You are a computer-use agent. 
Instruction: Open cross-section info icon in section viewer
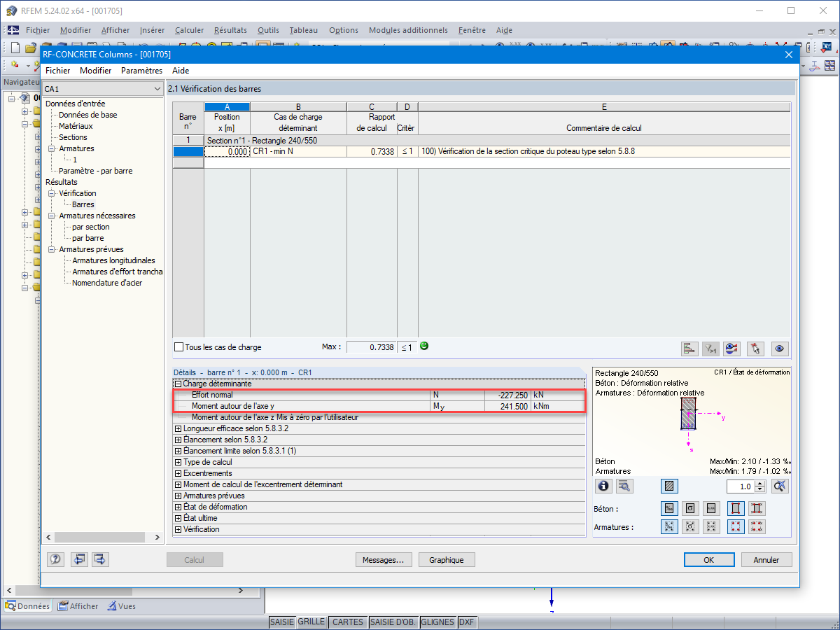(x=603, y=486)
